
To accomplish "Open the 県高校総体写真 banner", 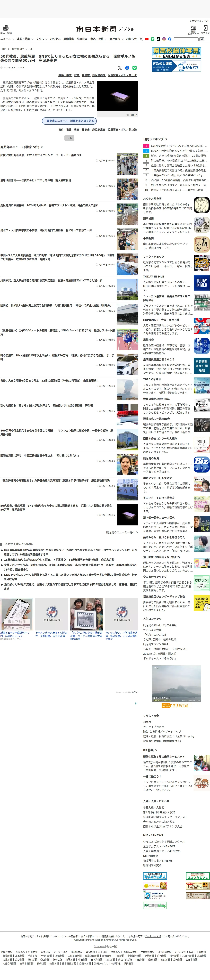I will pyautogui.click(x=176, y=53).
